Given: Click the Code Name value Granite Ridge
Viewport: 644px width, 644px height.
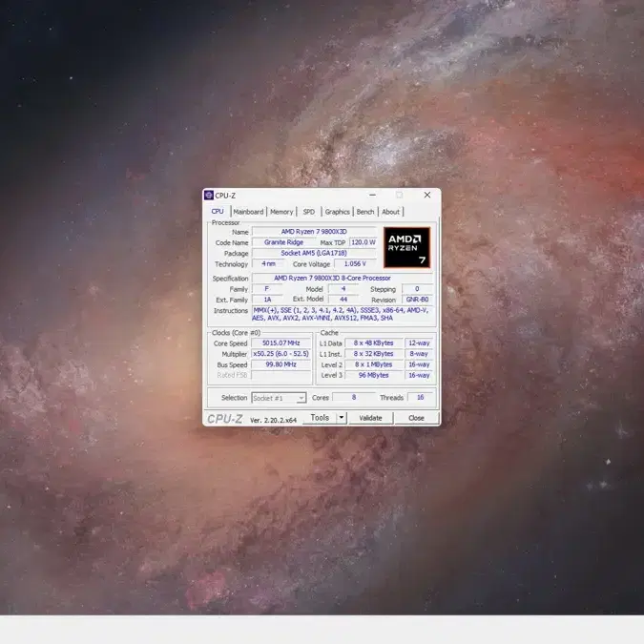Looking at the screenshot, I should 283,242.
